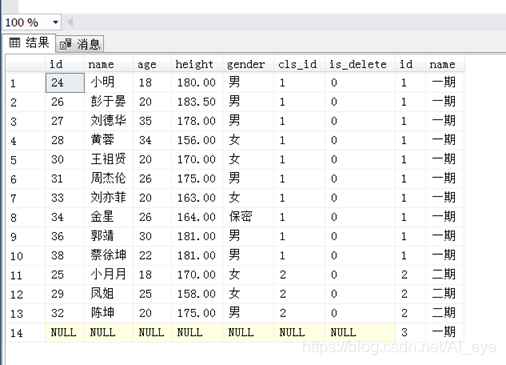Click the id cell 33

tap(65, 198)
